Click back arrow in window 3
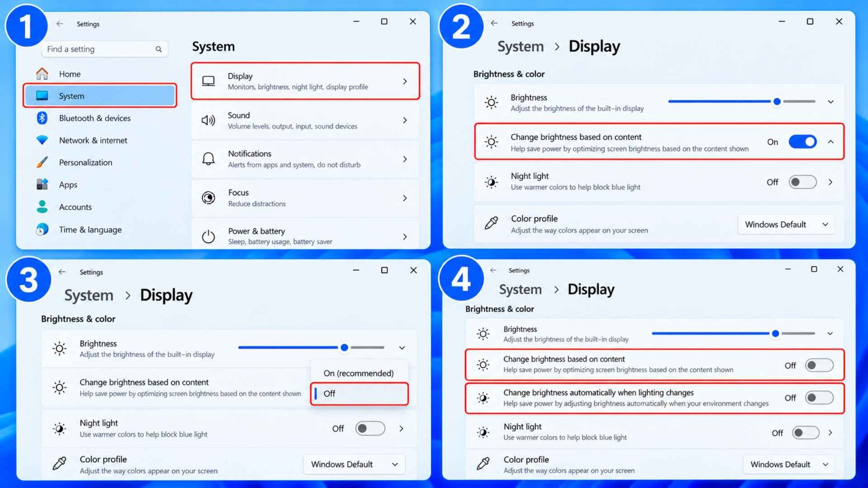Image resolution: width=868 pixels, height=488 pixels. pos(62,272)
